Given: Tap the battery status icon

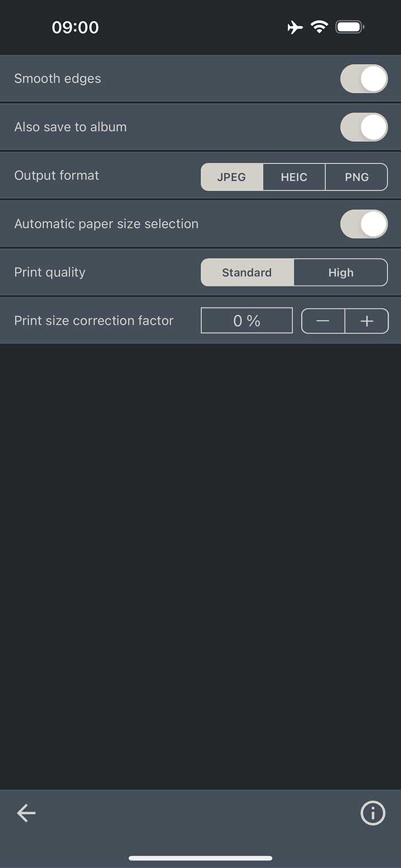Looking at the screenshot, I should (349, 27).
